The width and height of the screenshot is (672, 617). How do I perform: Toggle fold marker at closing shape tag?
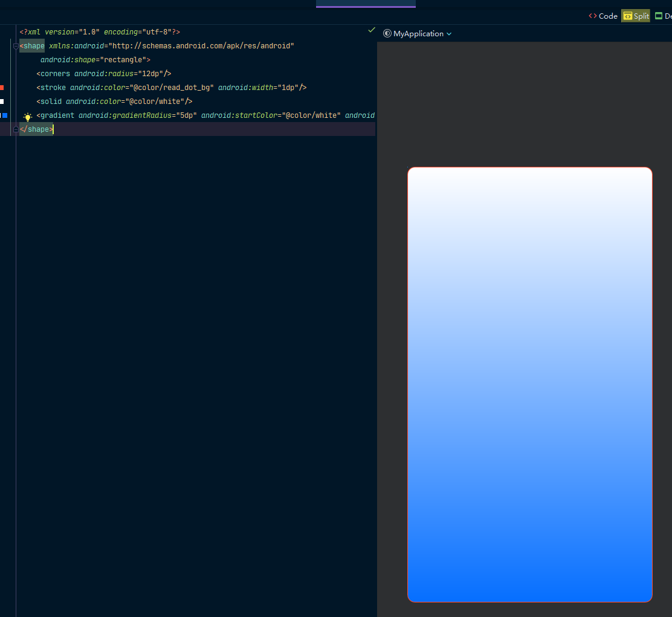pyautogui.click(x=16, y=129)
